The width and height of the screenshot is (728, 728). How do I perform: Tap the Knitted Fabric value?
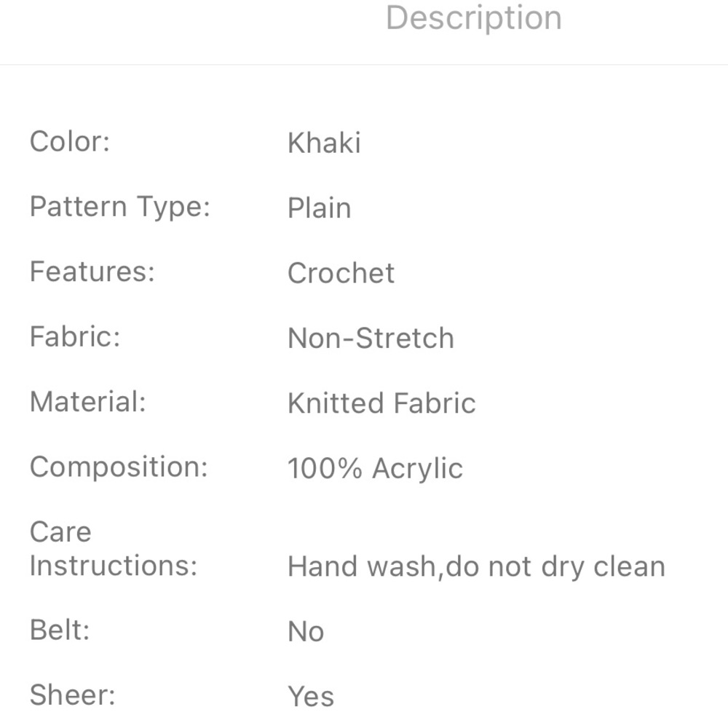pyautogui.click(x=381, y=403)
